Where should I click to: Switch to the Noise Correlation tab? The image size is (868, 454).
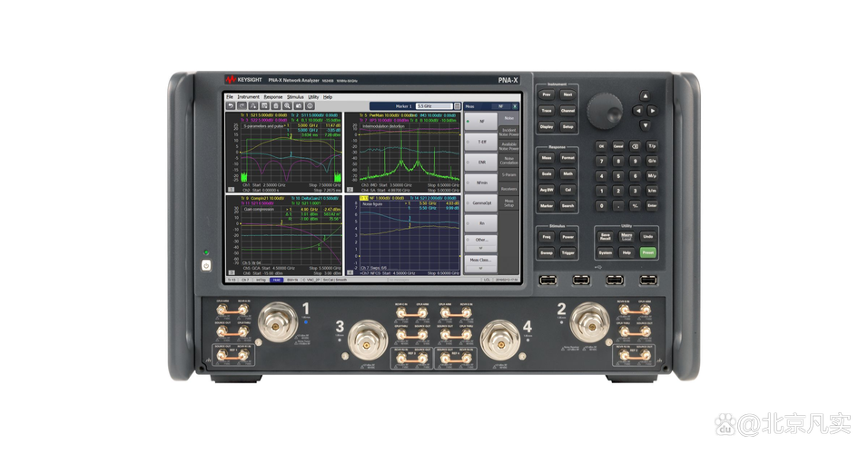pyautogui.click(x=508, y=161)
